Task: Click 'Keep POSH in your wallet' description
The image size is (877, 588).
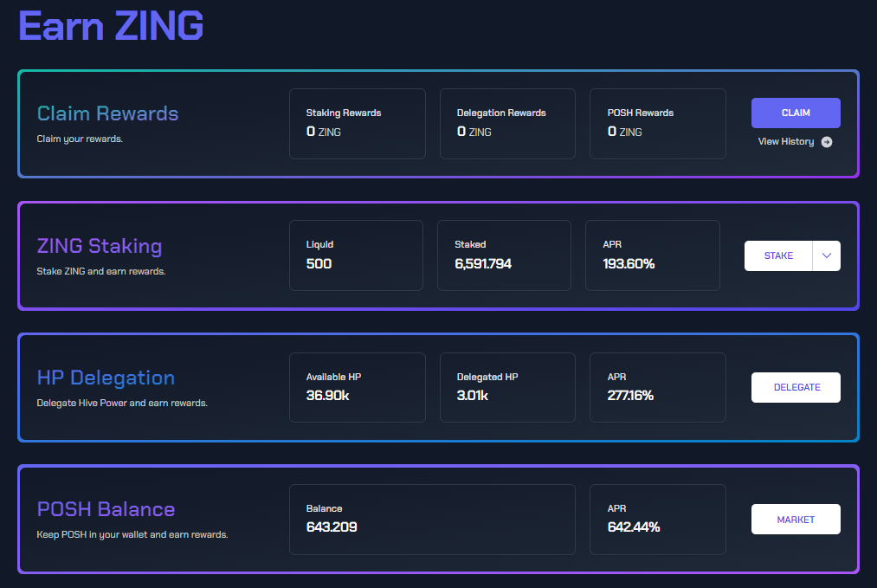Action: point(132,535)
